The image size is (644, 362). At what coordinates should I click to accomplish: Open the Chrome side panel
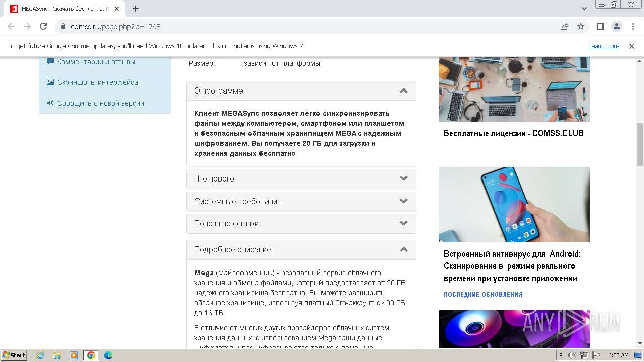point(601,26)
